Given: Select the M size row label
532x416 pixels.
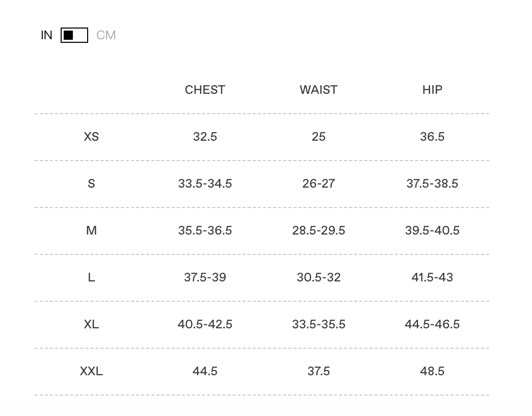Looking at the screenshot, I should point(91,230).
